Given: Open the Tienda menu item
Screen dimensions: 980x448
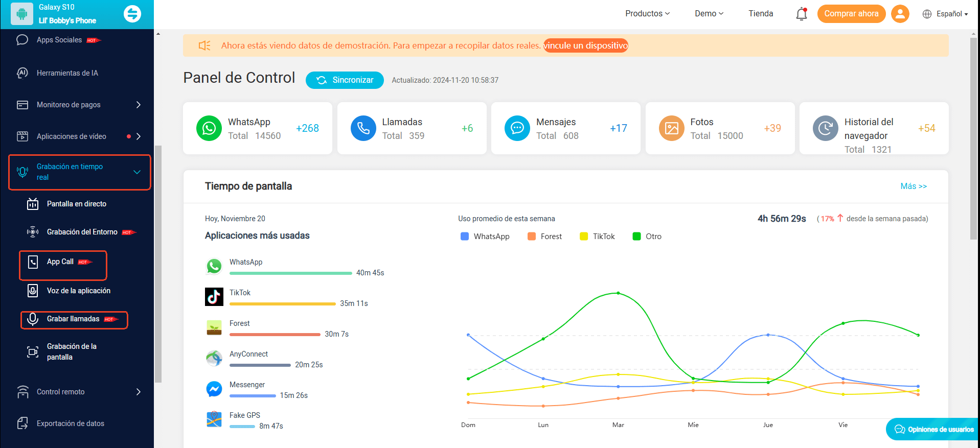Looking at the screenshot, I should (x=761, y=14).
